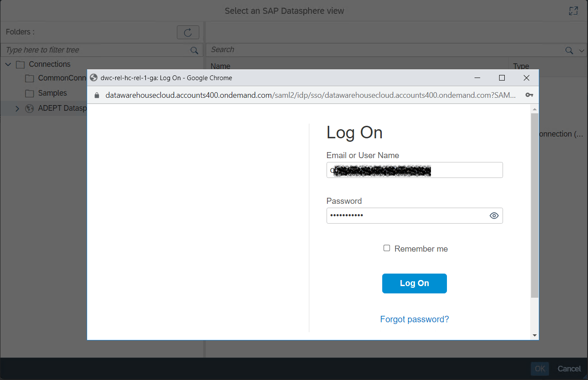Image resolution: width=588 pixels, height=380 pixels.
Task: Toggle password visibility with the eye icon
Action: [494, 215]
